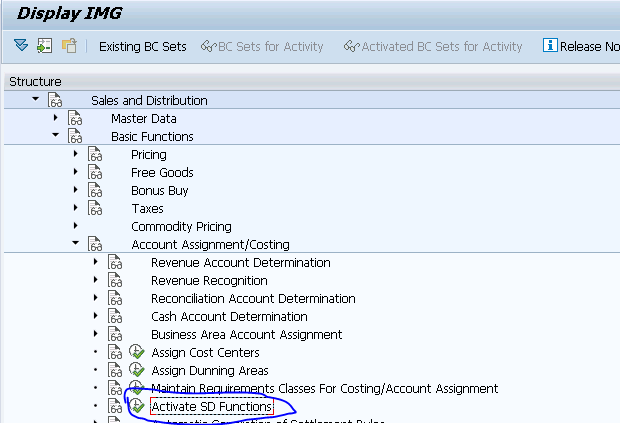Expand the Free Goods node
Image resolution: width=620 pixels, height=425 pixels.
click(76, 172)
